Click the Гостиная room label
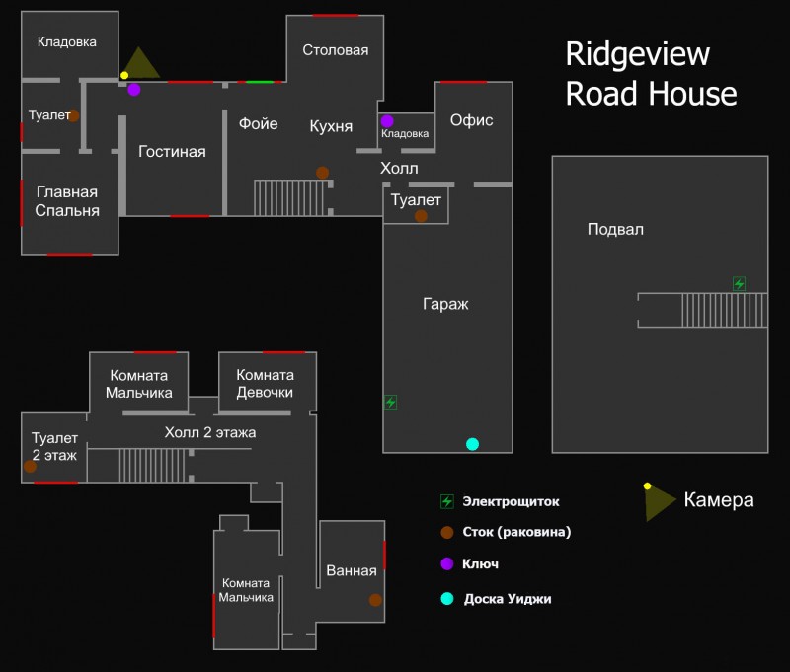790x672 pixels. point(172,152)
